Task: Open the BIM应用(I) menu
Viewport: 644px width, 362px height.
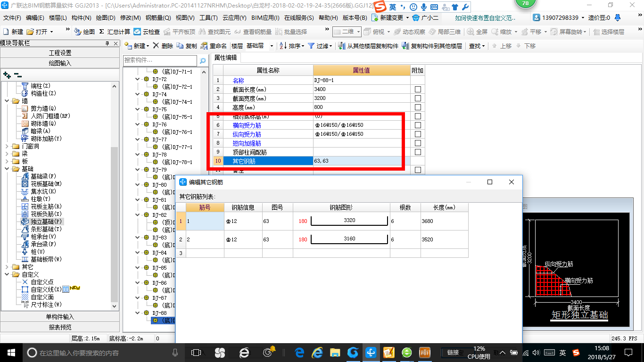Action: point(265,17)
